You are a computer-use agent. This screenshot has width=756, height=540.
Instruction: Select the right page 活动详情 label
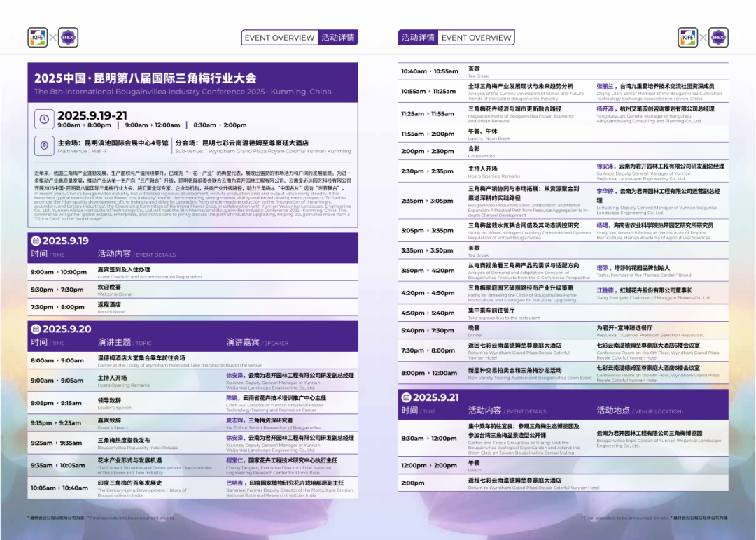coord(418,38)
